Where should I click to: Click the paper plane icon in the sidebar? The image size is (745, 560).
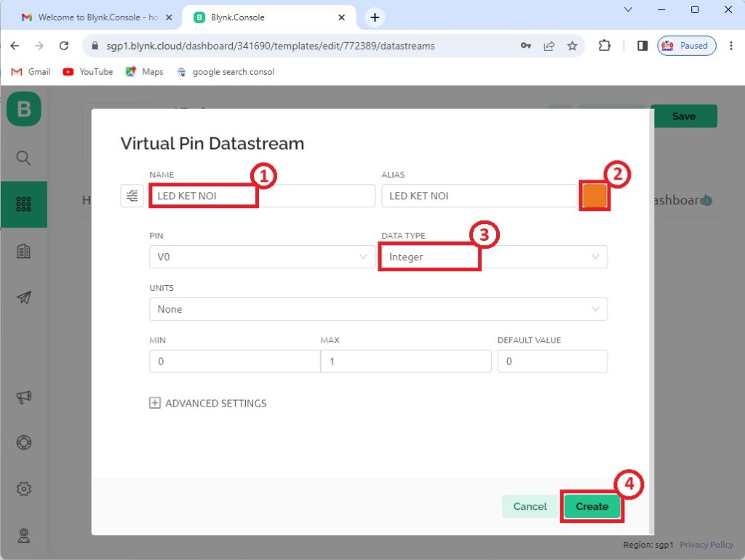point(23,297)
